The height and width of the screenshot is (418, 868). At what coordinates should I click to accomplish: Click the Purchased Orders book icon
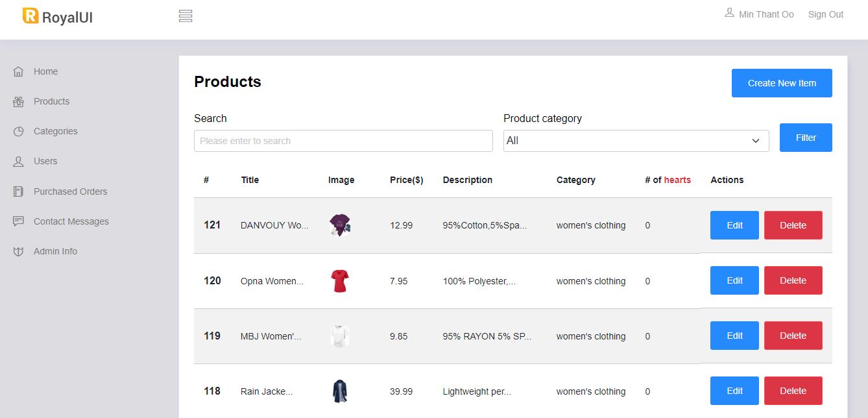click(x=18, y=191)
